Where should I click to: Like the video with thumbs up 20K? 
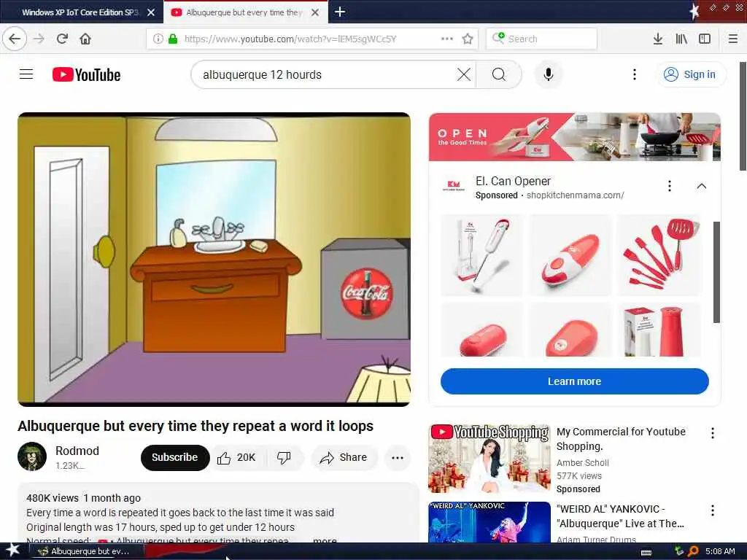pos(237,458)
